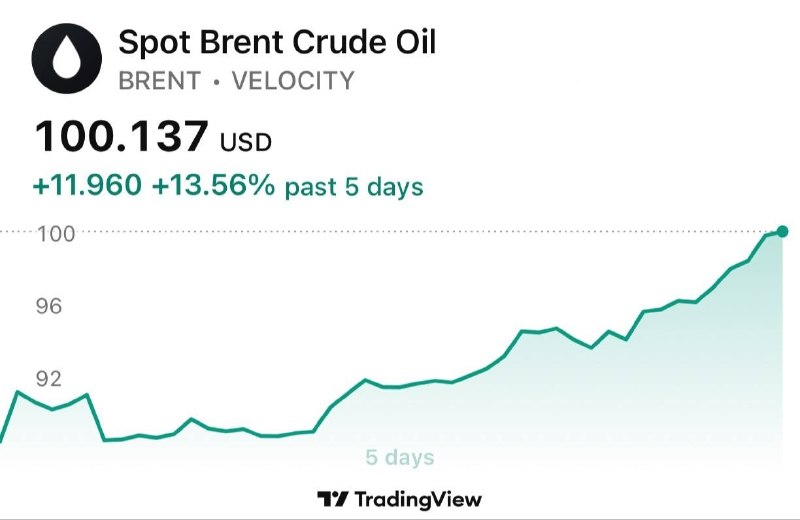Click the 100 price axis label

[x=56, y=234]
